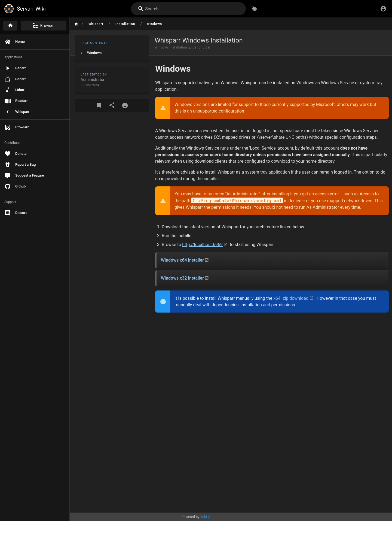
Task: Click the Suggest a Feature link
Action: click(x=35, y=175)
